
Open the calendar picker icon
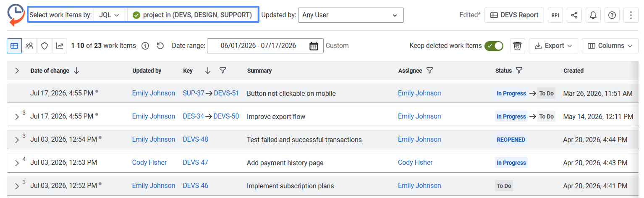(314, 46)
